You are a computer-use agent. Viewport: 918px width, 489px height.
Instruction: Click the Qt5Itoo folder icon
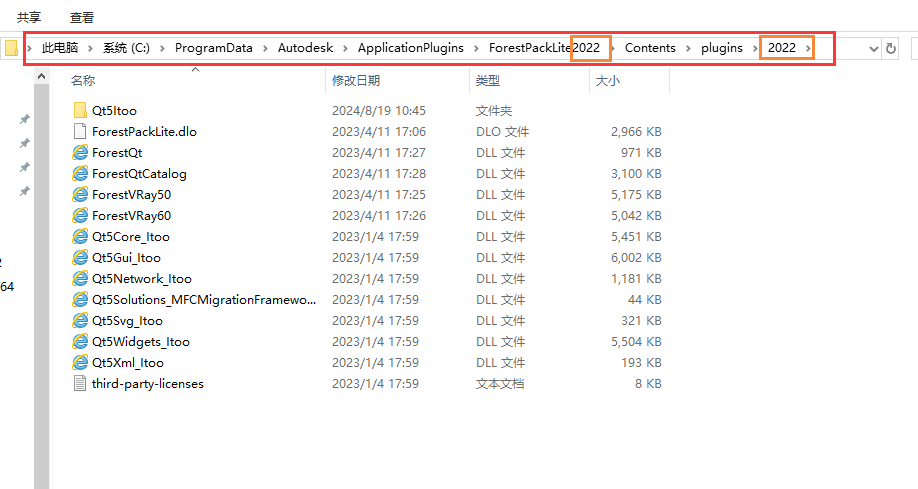click(80, 111)
